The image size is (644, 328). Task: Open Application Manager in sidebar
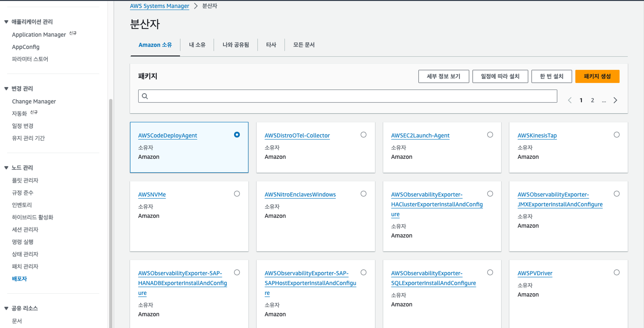point(39,34)
